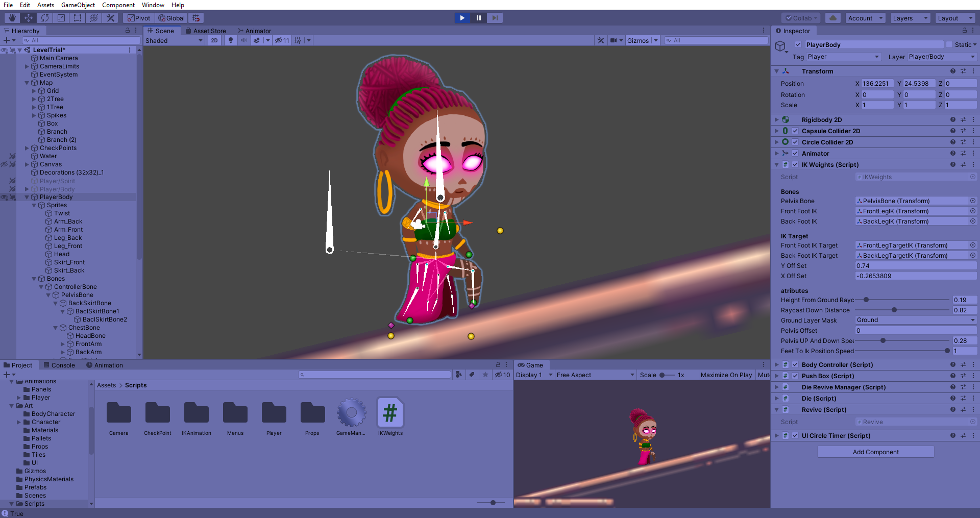Open Transform component presets icon
Viewport: 980px width, 518px height.
tap(963, 71)
